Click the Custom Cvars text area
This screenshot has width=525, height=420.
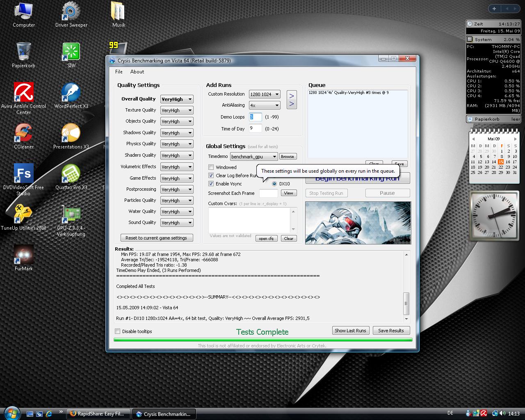(x=250, y=220)
